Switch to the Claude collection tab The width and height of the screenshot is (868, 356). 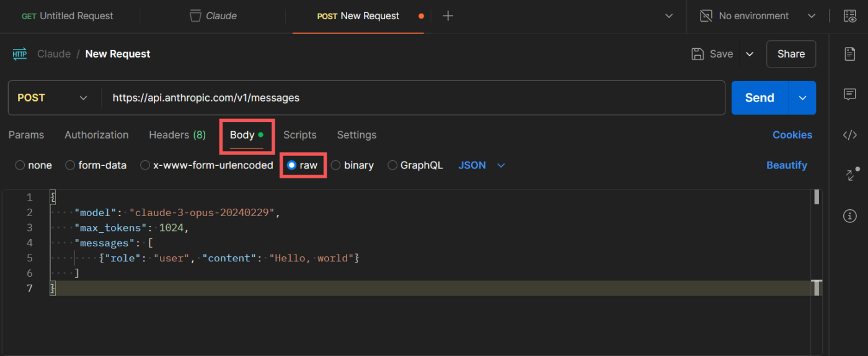[215, 16]
